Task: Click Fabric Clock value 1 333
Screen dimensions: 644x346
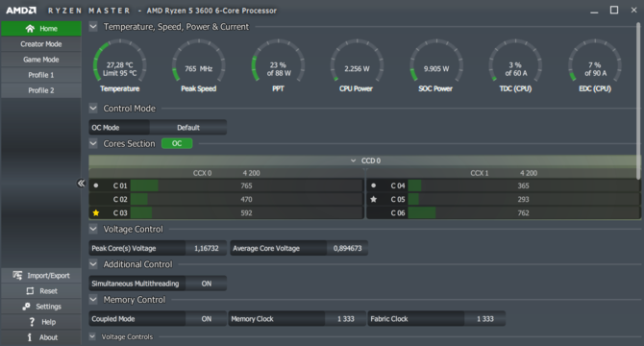Action: [x=485, y=319]
